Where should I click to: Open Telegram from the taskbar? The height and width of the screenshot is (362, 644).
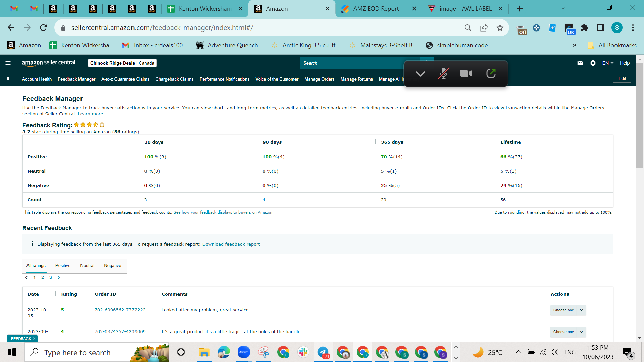[323, 352]
